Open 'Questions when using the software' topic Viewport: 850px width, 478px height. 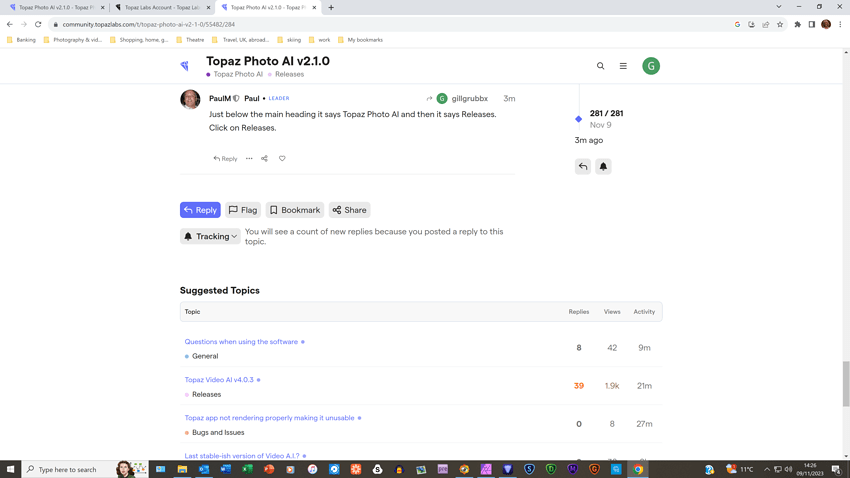pos(241,342)
